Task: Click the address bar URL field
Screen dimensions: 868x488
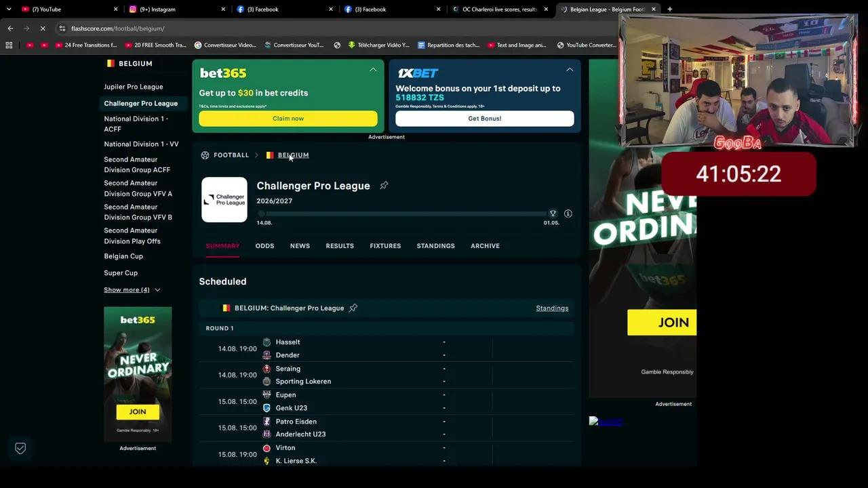Action: [x=339, y=28]
